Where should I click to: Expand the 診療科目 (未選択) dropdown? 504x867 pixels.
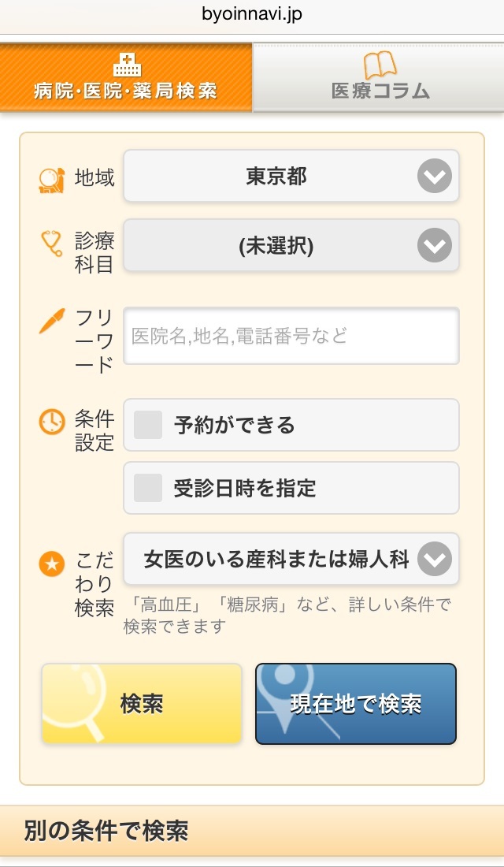tap(291, 245)
